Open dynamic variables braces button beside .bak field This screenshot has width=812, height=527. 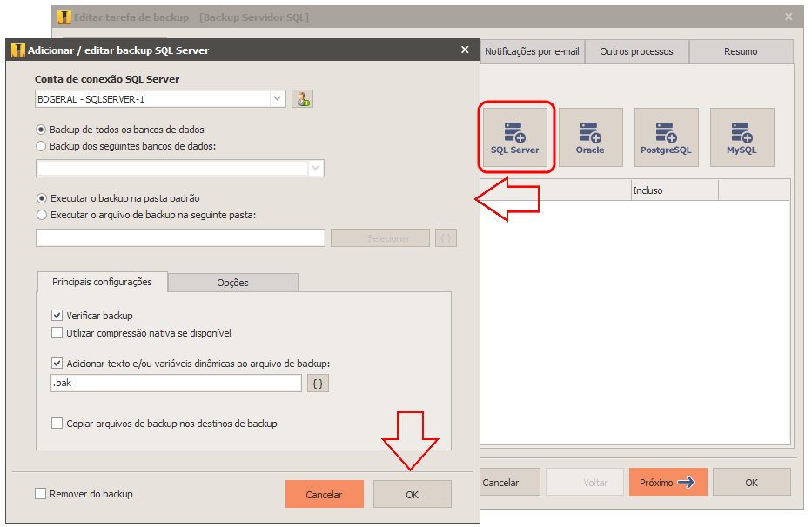pyautogui.click(x=318, y=384)
